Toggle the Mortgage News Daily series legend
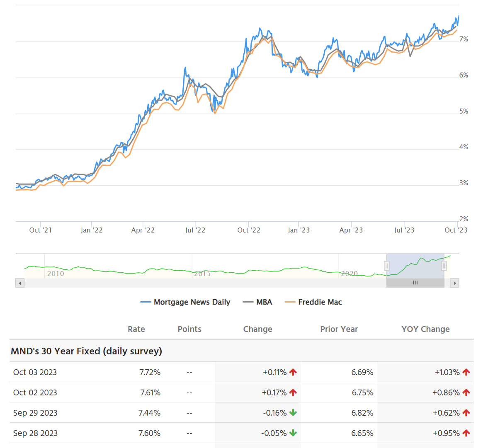The image size is (483, 448). tap(185, 302)
